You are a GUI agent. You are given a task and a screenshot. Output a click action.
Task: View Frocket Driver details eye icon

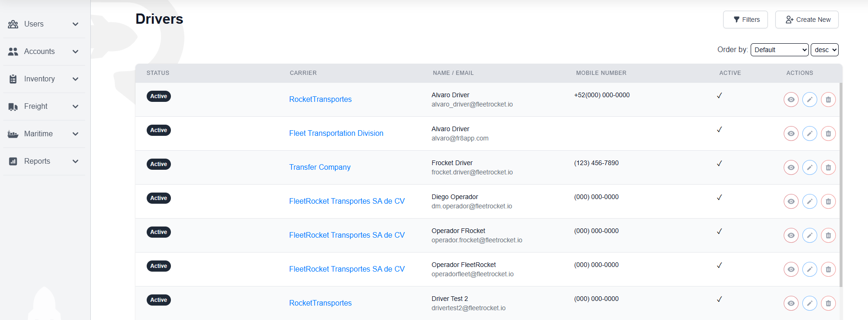(x=791, y=167)
